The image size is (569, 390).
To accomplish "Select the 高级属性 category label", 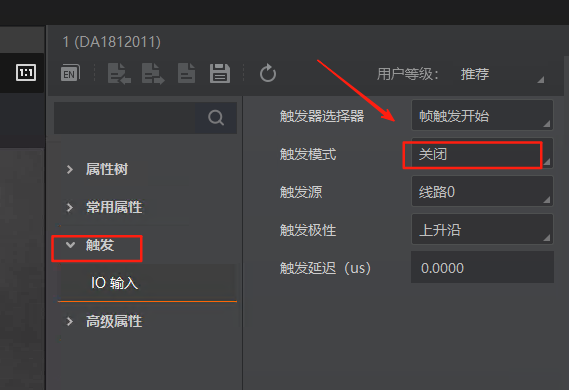I will [x=114, y=321].
